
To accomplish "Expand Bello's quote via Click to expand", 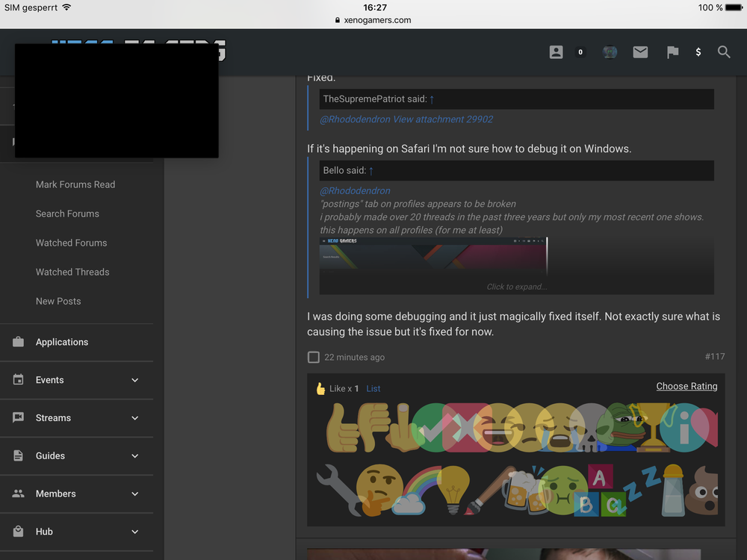I will click(x=516, y=287).
